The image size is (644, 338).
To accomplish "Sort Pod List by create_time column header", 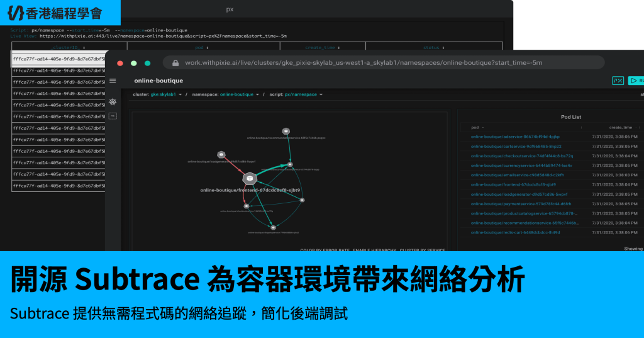I will tap(621, 128).
